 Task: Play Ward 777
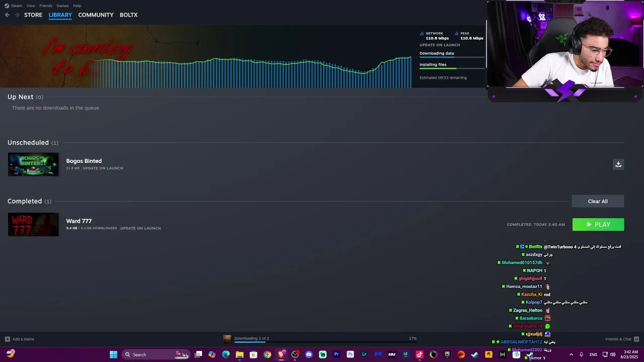point(598,225)
